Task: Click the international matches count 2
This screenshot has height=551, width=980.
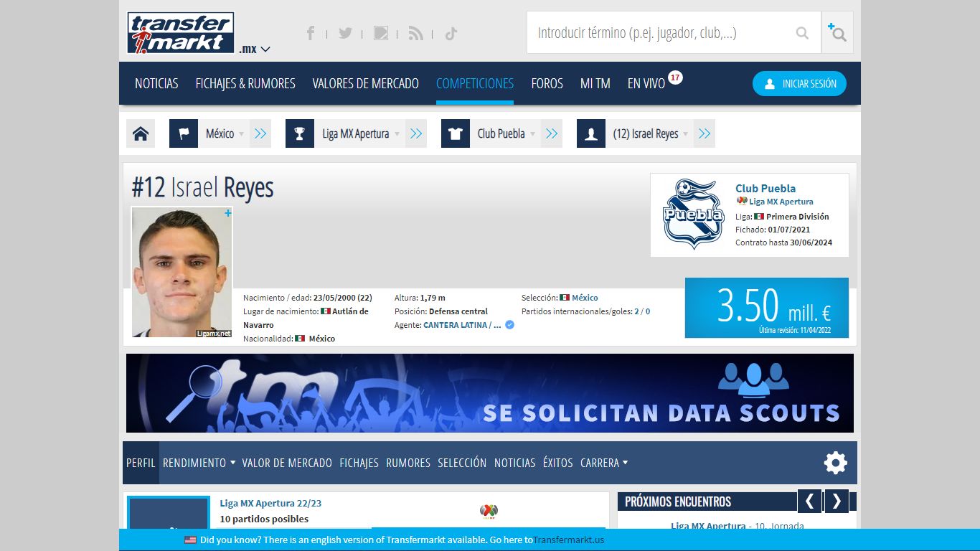Action: coord(636,311)
